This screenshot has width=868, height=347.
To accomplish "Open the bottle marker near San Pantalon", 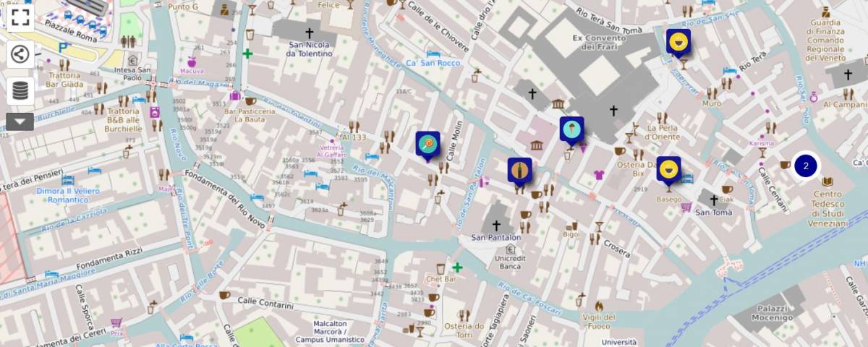I will click(x=519, y=171).
